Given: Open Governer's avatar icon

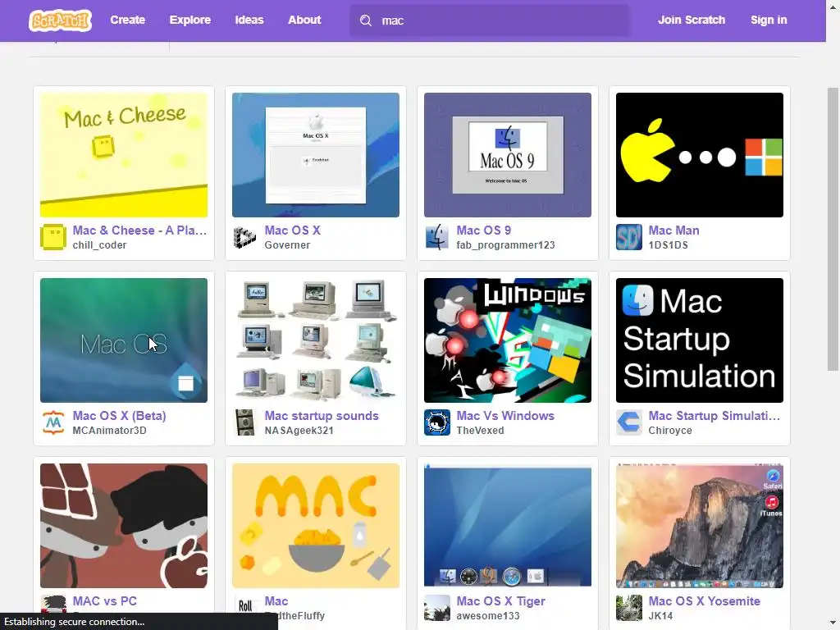Looking at the screenshot, I should 244,237.
